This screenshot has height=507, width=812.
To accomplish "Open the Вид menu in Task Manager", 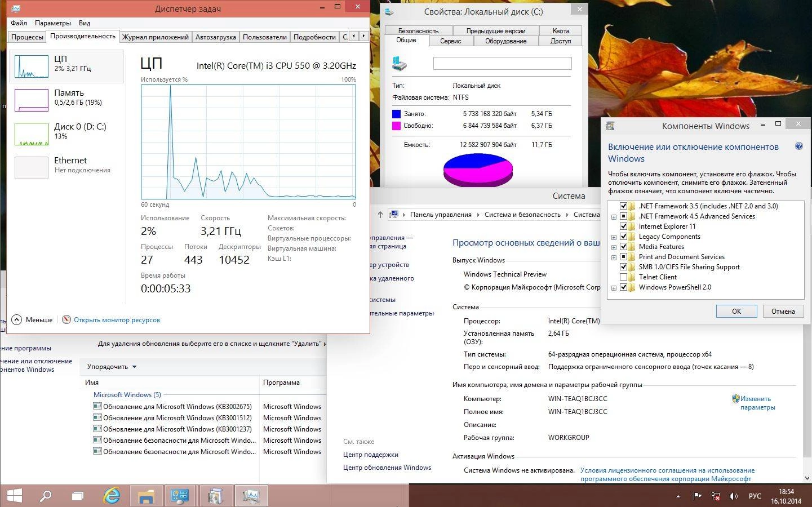I will 85,23.
